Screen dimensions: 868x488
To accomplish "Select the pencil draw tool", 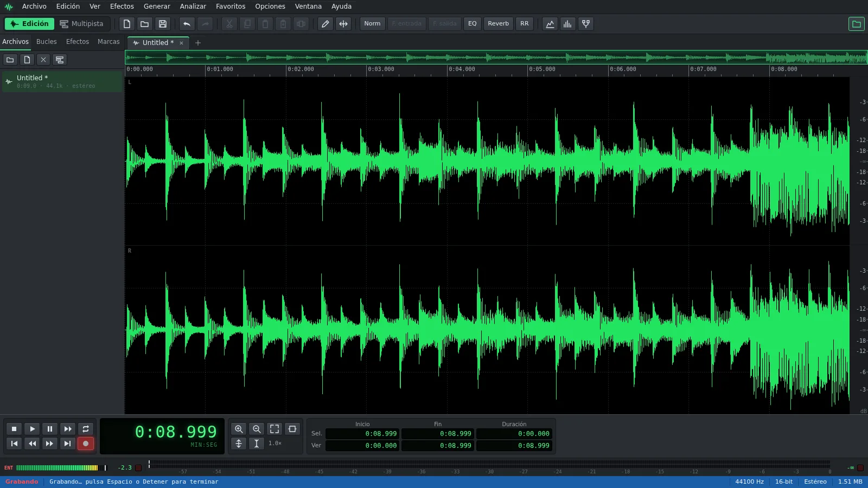I will pyautogui.click(x=325, y=24).
